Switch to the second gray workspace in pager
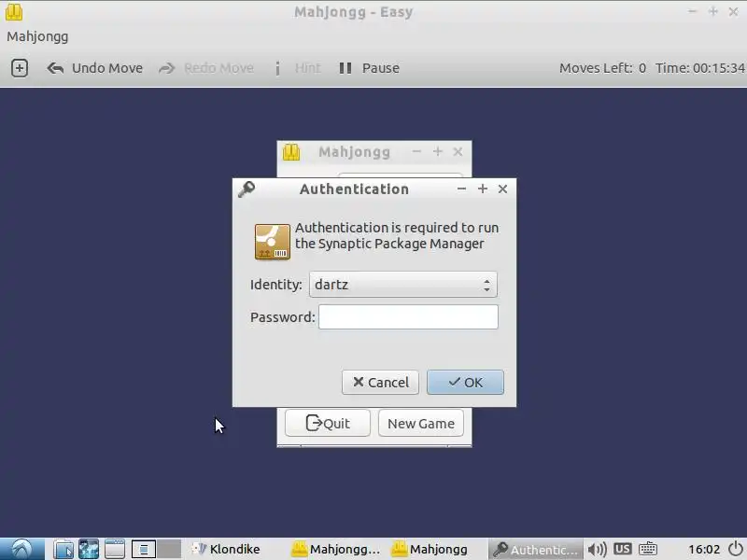This screenshot has width=747, height=560. pyautogui.click(x=169, y=549)
